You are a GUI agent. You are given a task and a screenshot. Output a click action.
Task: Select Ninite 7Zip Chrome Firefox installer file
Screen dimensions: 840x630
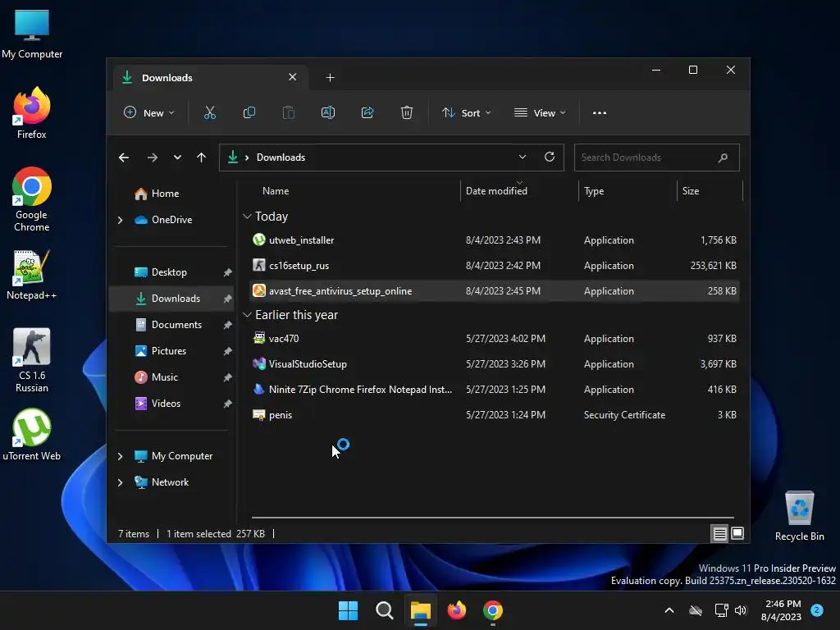coord(494,390)
